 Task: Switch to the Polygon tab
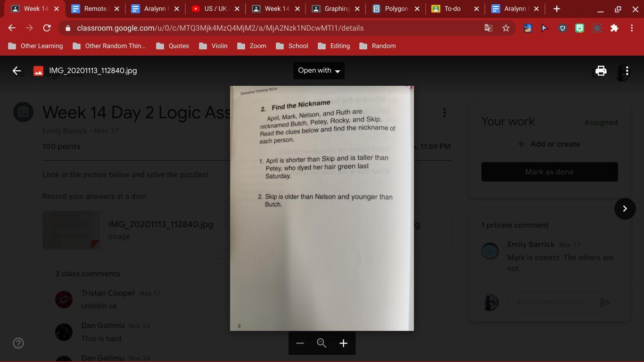396,8
